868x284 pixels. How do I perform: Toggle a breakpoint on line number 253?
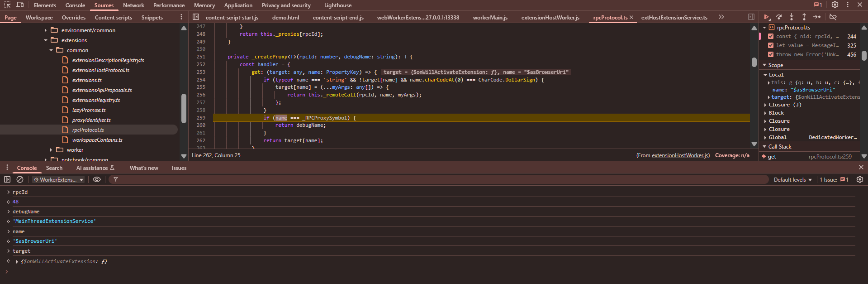(201, 72)
